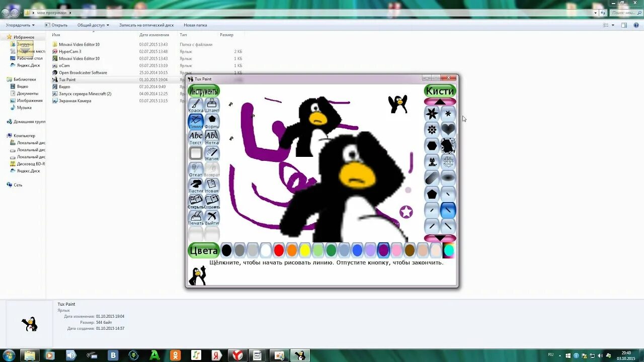The height and width of the screenshot is (362, 644).
Task: Pick the orange color swatch
Action: pyautogui.click(x=292, y=250)
